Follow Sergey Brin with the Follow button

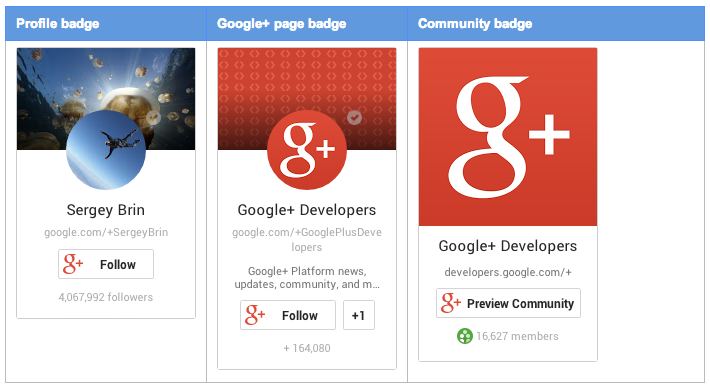(x=106, y=264)
